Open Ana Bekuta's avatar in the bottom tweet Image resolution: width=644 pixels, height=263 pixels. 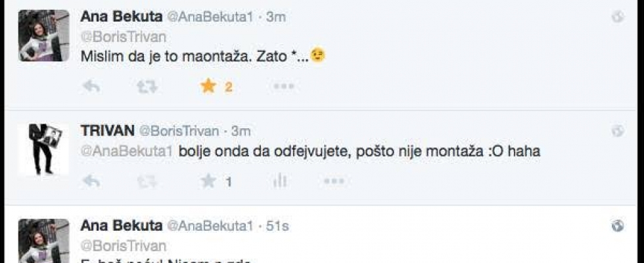(44, 242)
